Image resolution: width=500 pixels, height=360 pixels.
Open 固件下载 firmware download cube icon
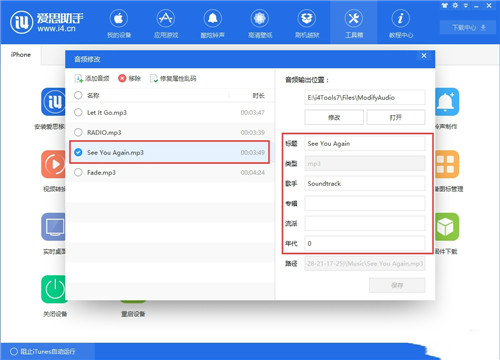[447, 227]
